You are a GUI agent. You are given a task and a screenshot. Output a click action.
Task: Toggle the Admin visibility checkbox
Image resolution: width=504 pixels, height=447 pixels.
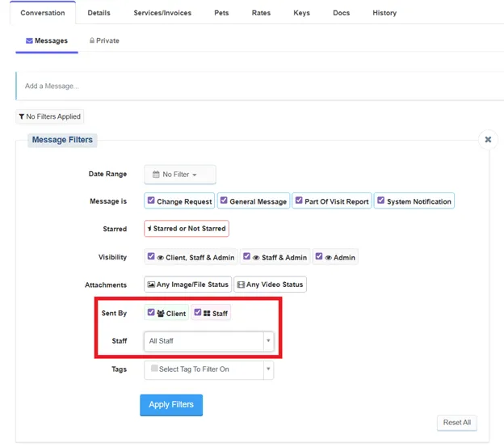click(x=319, y=256)
